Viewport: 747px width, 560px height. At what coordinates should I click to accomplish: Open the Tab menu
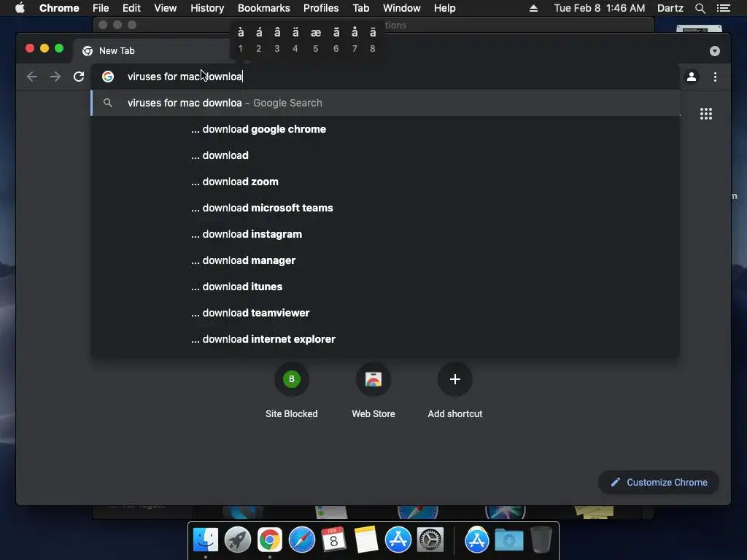point(360,8)
